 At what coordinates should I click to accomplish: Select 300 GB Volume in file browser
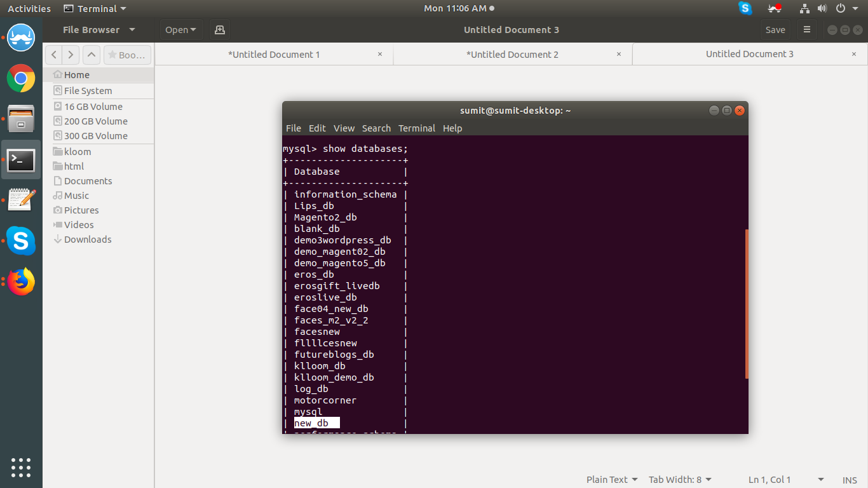coord(98,136)
